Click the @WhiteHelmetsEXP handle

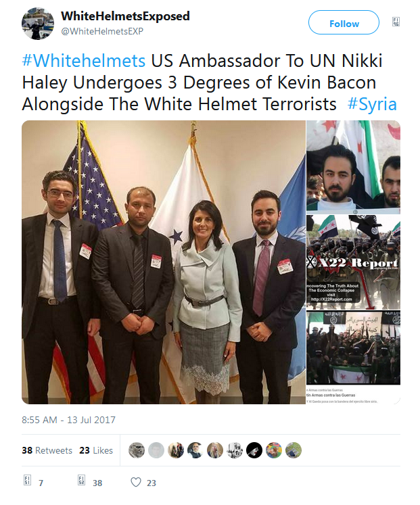102,31
